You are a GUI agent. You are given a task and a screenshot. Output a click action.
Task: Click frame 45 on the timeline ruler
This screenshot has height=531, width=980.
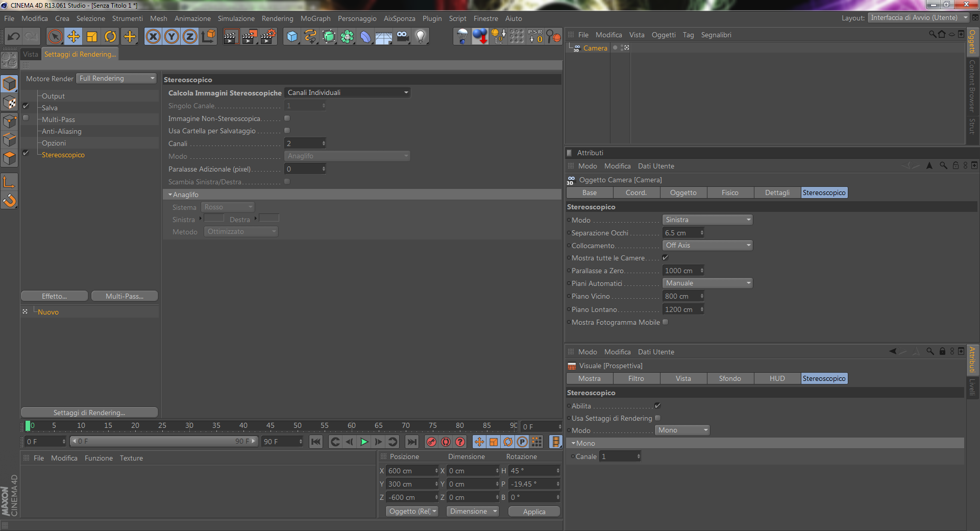tap(271, 426)
